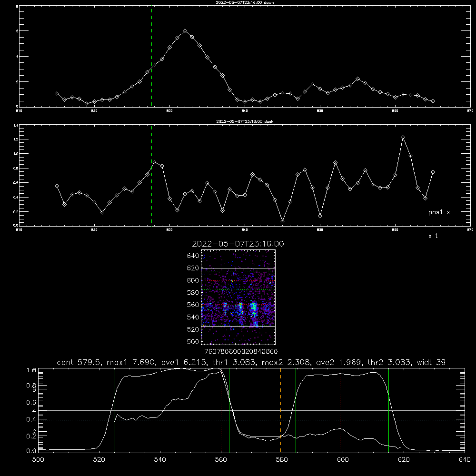Click y-axis label '1.2' of the dusk plot
476x476 pixels.
coord(16,139)
